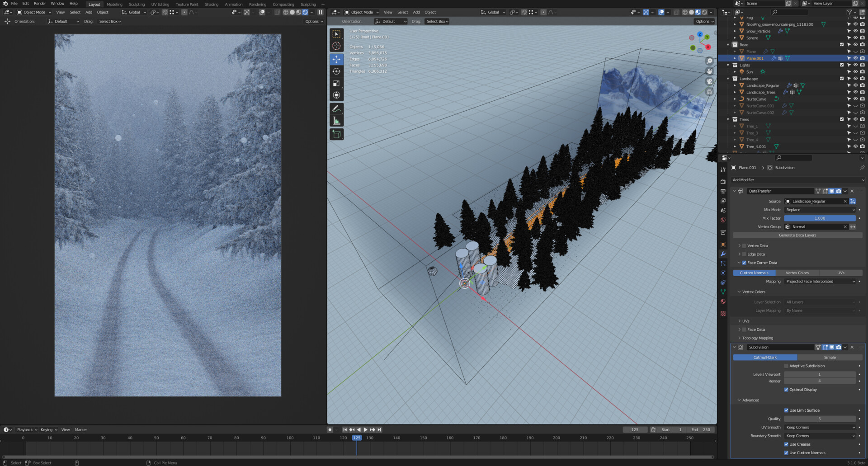
Task: Select the Move tool in viewport toolbar
Action: (336, 59)
